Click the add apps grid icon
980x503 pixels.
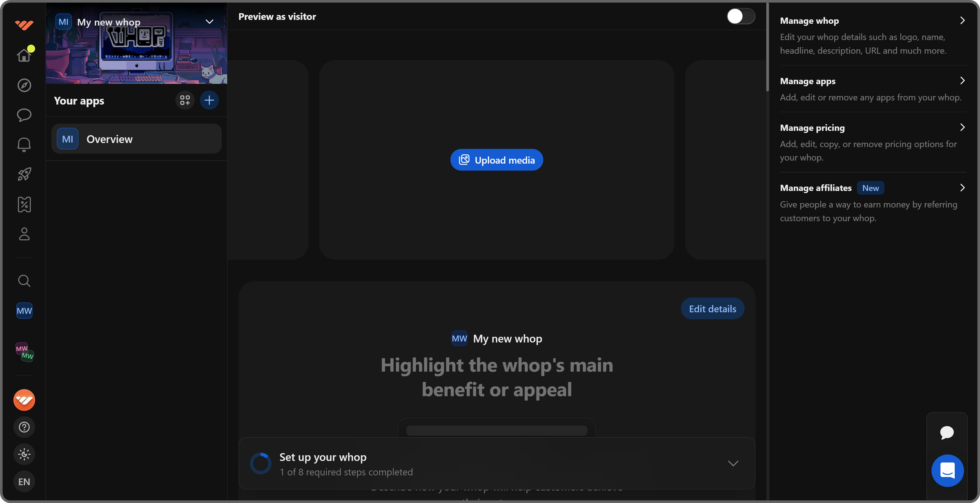(185, 100)
